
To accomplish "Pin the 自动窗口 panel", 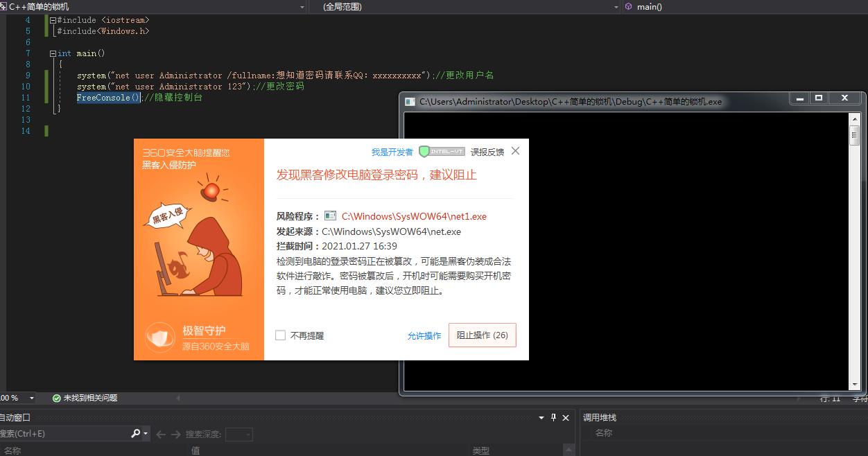I will (x=554, y=418).
